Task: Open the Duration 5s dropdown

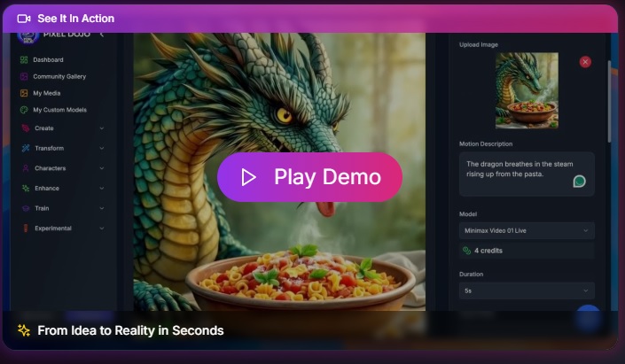Action: point(527,290)
